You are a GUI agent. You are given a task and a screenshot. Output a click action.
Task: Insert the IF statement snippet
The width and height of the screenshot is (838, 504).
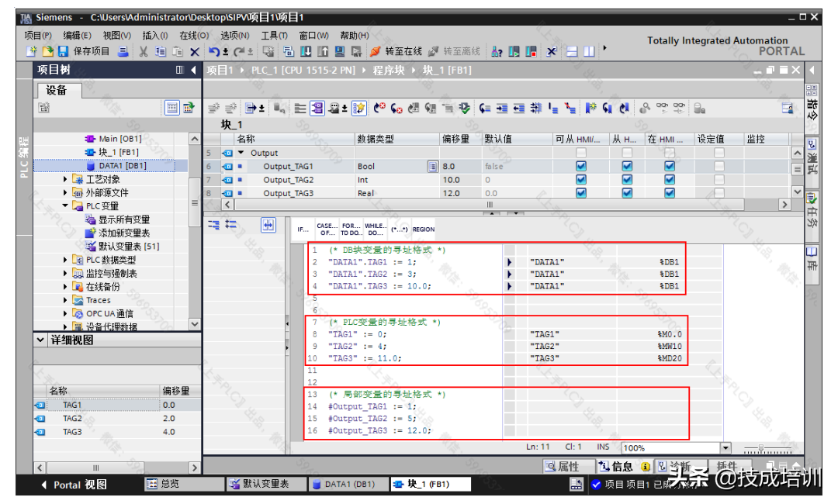[x=303, y=229]
